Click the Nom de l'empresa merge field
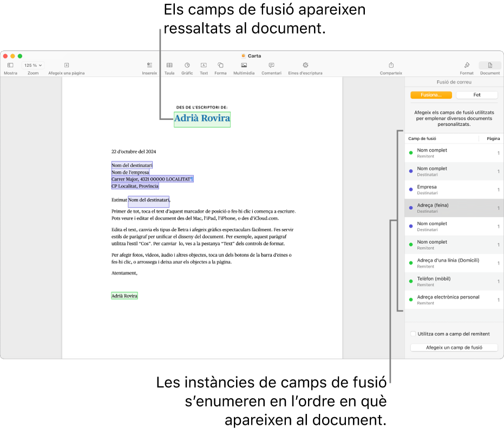 130,172
